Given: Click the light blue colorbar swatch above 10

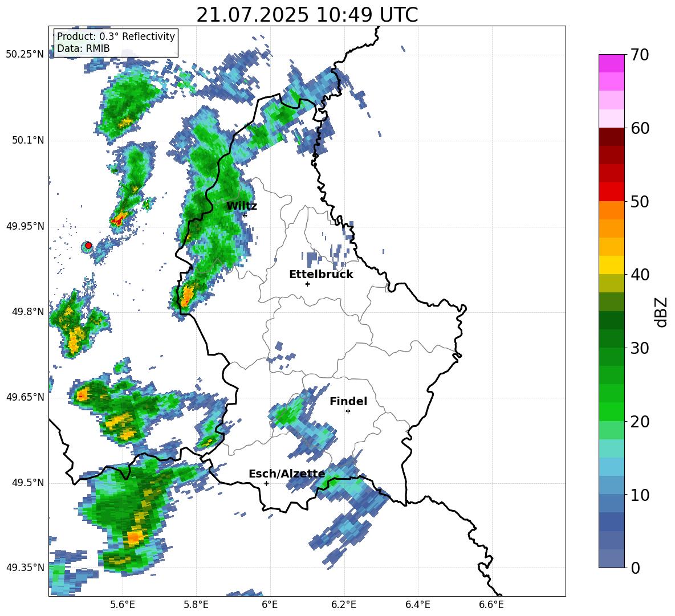Looking at the screenshot, I should click(x=612, y=486).
